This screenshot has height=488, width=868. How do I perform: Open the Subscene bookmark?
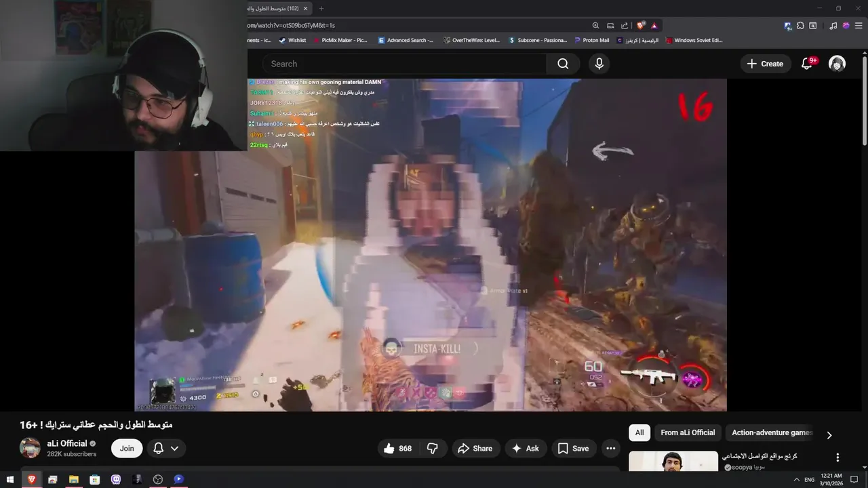pyautogui.click(x=538, y=40)
